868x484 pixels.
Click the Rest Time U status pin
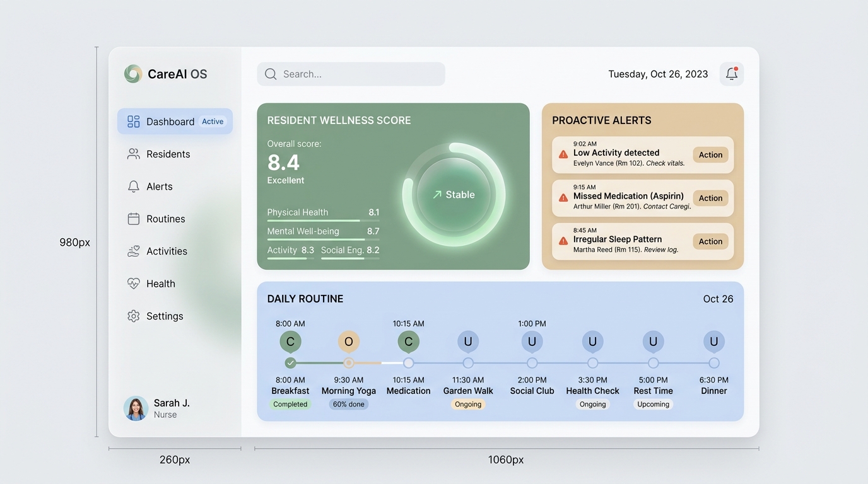(653, 342)
